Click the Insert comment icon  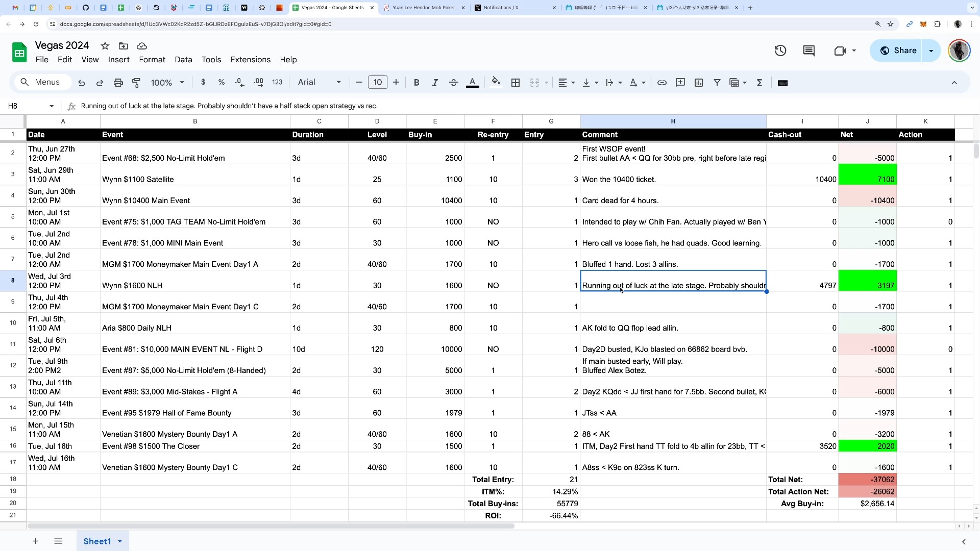tap(680, 83)
